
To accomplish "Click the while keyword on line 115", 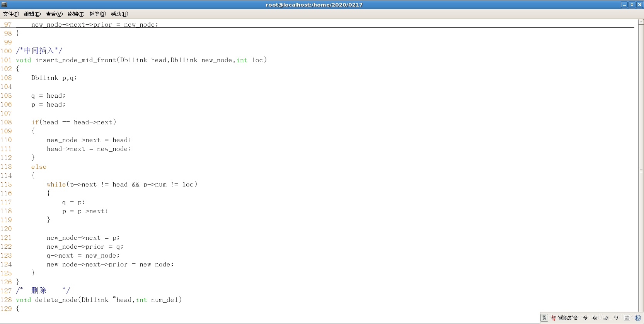I will point(56,185).
